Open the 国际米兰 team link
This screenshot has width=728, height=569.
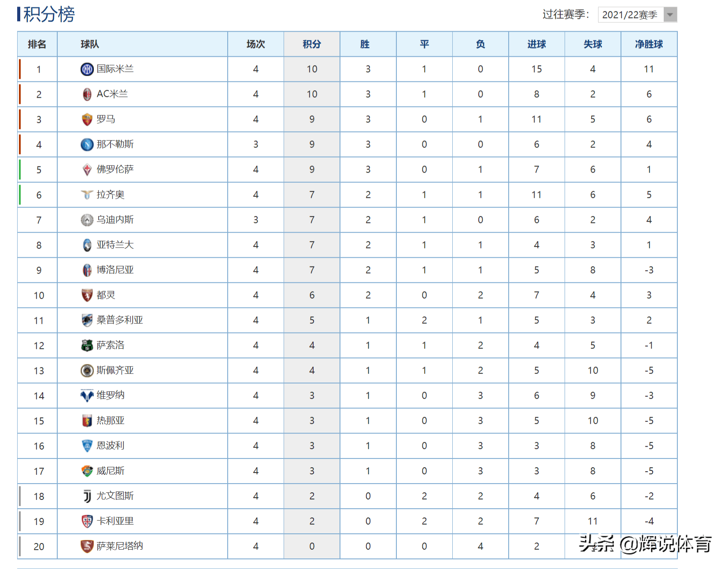[x=115, y=69]
